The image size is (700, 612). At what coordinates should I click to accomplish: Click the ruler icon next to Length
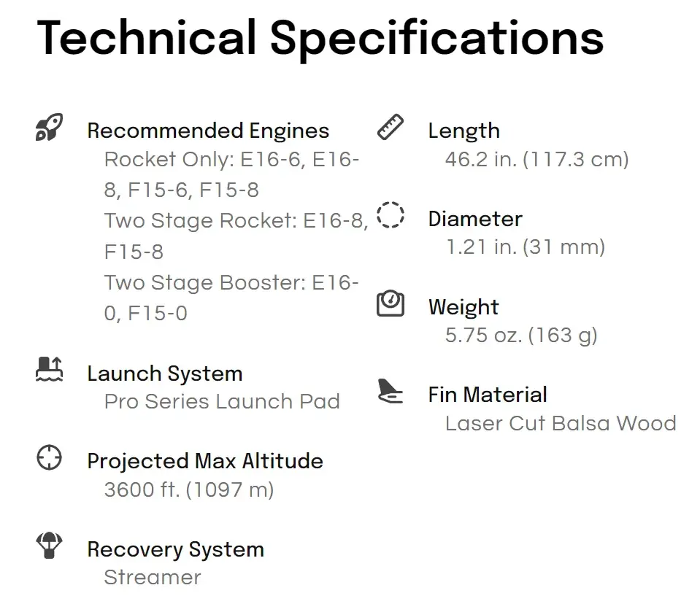coord(391,127)
